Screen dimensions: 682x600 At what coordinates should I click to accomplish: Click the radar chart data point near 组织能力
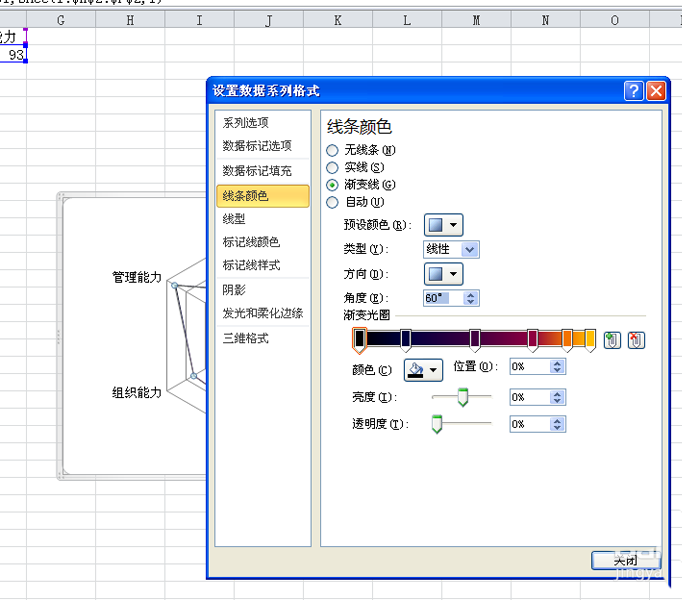tap(194, 375)
